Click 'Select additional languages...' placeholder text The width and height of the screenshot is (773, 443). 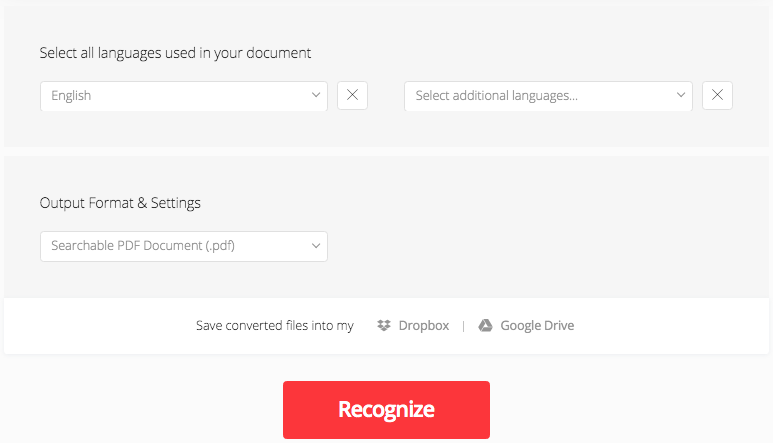(x=496, y=96)
